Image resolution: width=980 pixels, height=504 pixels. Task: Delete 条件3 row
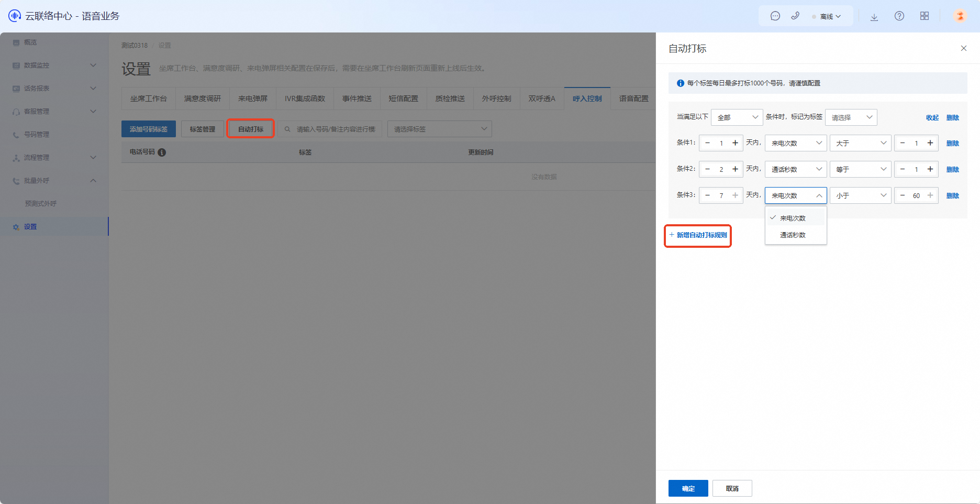(x=953, y=196)
